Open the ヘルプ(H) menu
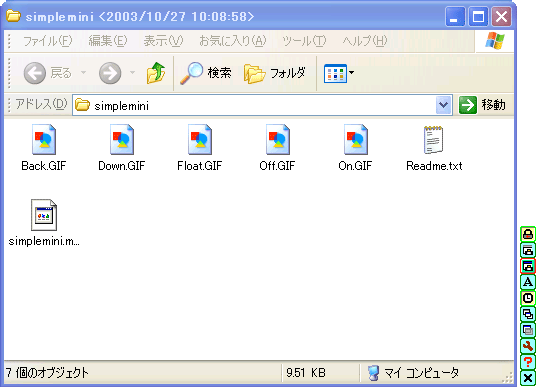537x389 pixels. pos(365,41)
